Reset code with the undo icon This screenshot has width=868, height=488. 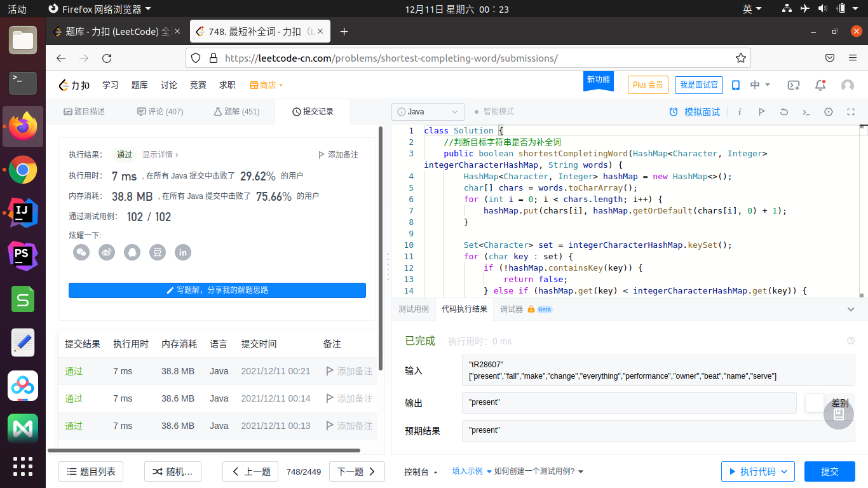click(x=784, y=112)
